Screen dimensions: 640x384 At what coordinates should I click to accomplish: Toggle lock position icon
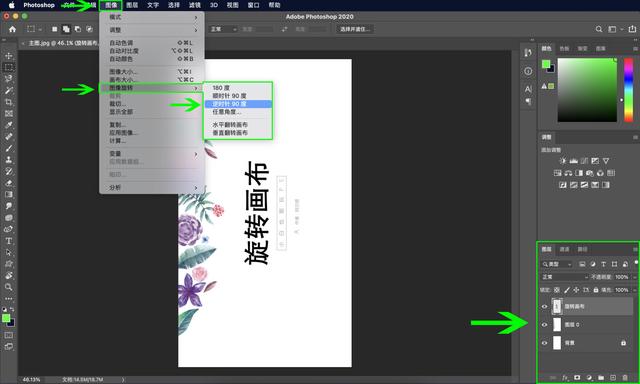[576, 290]
